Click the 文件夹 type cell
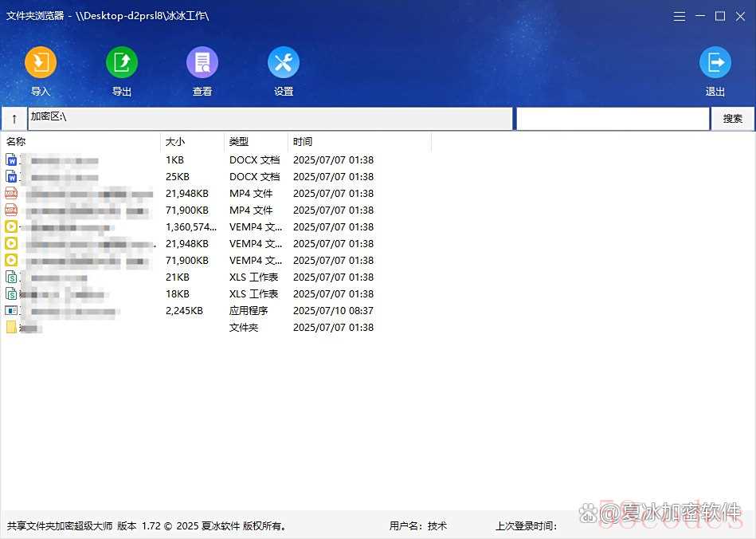 244,328
